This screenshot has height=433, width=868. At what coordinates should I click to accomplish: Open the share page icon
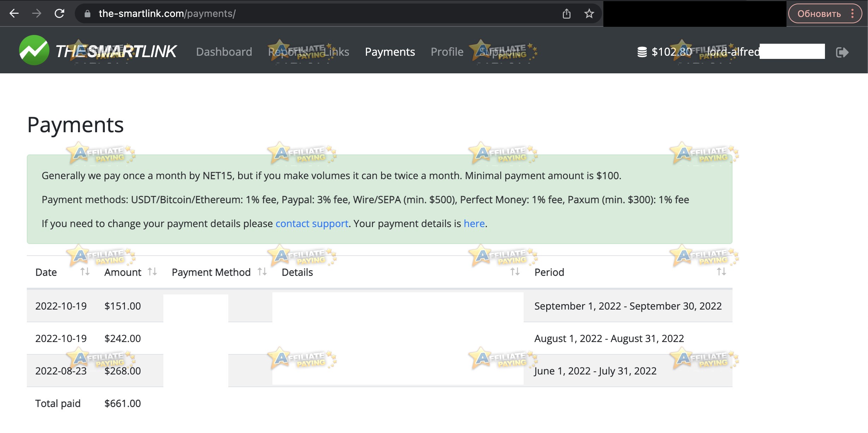coord(567,14)
